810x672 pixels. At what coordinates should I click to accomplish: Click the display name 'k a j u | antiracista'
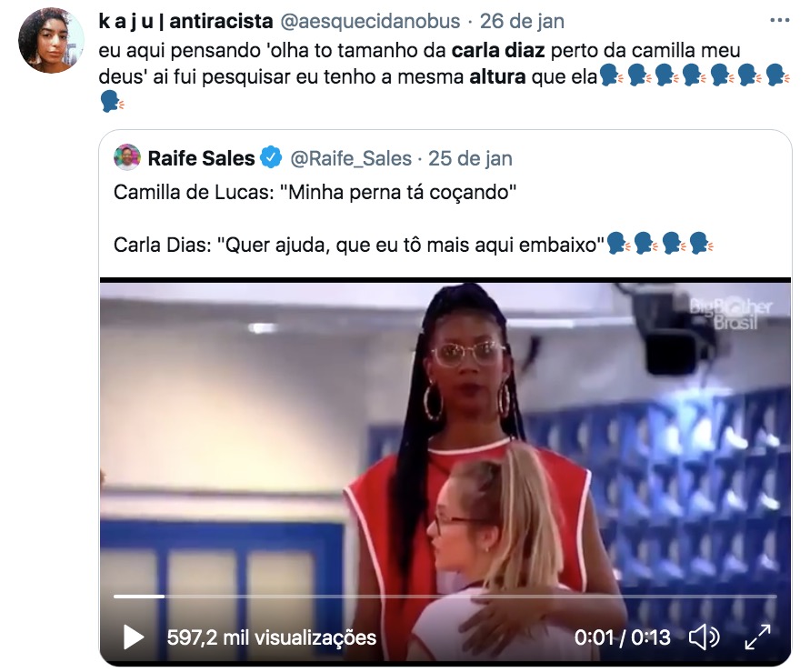[185, 21]
